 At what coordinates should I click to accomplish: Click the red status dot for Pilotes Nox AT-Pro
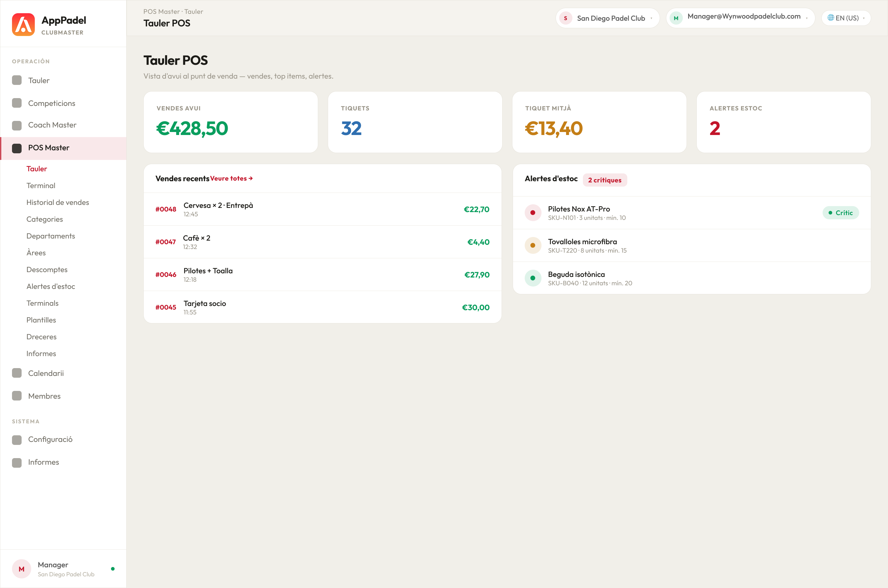tap(533, 213)
